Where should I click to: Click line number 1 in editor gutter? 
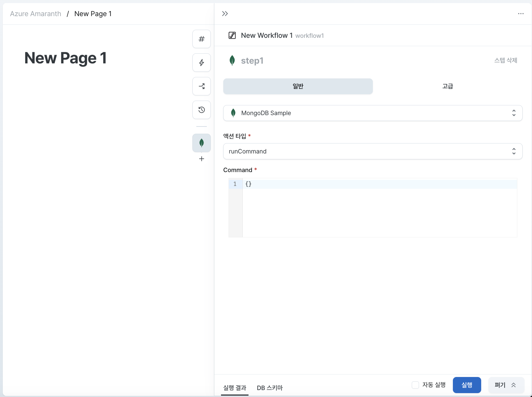pos(235,184)
